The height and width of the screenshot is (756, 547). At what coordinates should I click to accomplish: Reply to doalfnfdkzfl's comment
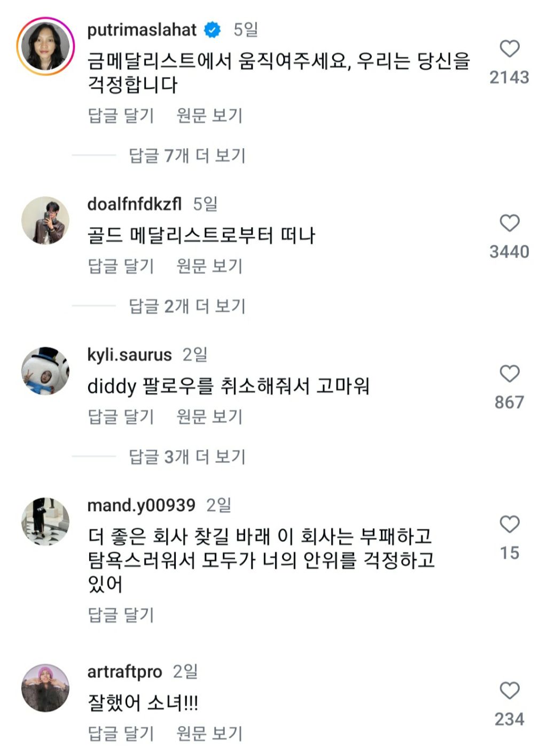coord(121,266)
